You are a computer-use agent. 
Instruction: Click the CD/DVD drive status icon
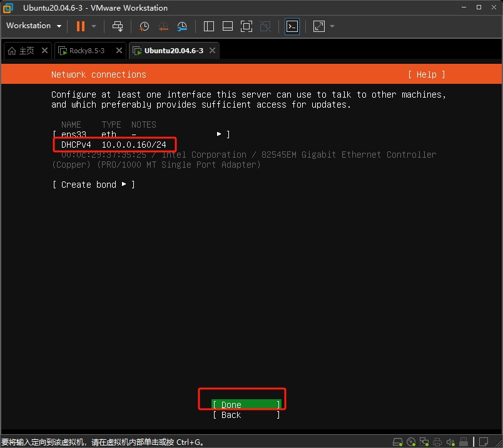coord(411,442)
